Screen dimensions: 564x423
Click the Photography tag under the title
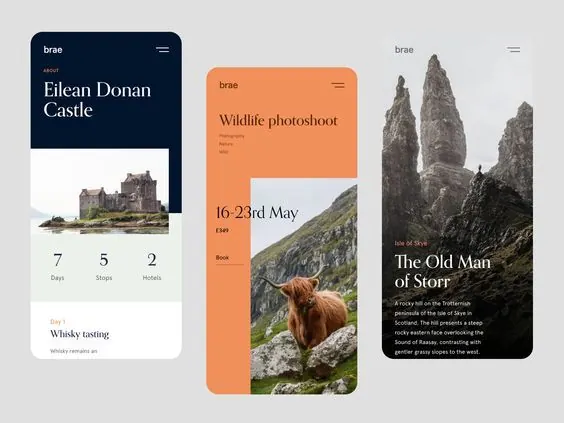[x=232, y=136]
